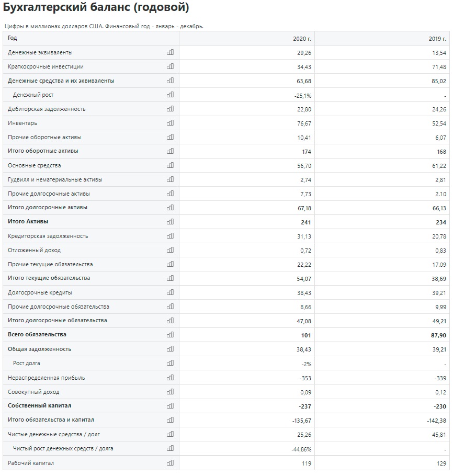Click chart icon beside Итого оборотные активы
The height and width of the screenshot is (476, 453).
tap(171, 151)
